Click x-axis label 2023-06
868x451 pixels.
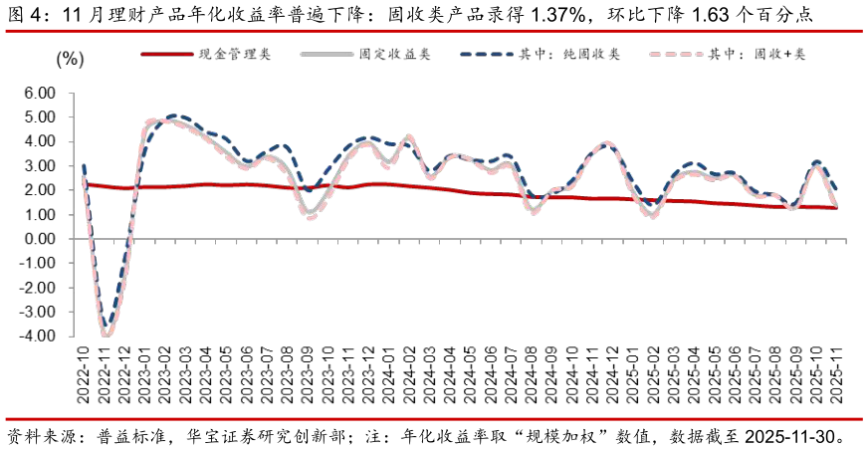(x=247, y=375)
